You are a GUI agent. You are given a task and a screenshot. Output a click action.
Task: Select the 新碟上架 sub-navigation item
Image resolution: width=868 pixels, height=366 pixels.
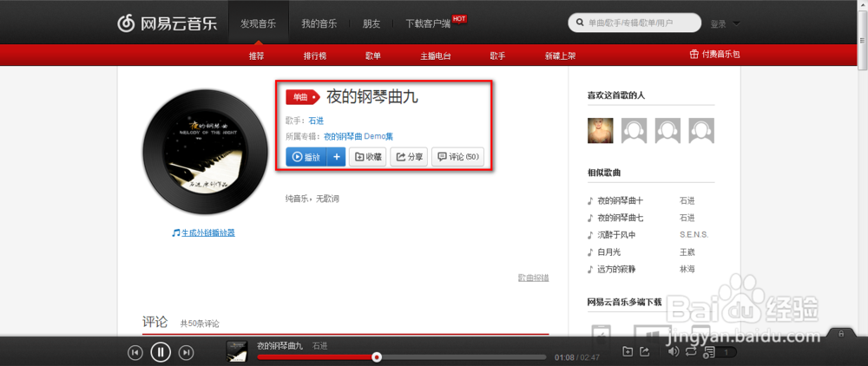(560, 56)
